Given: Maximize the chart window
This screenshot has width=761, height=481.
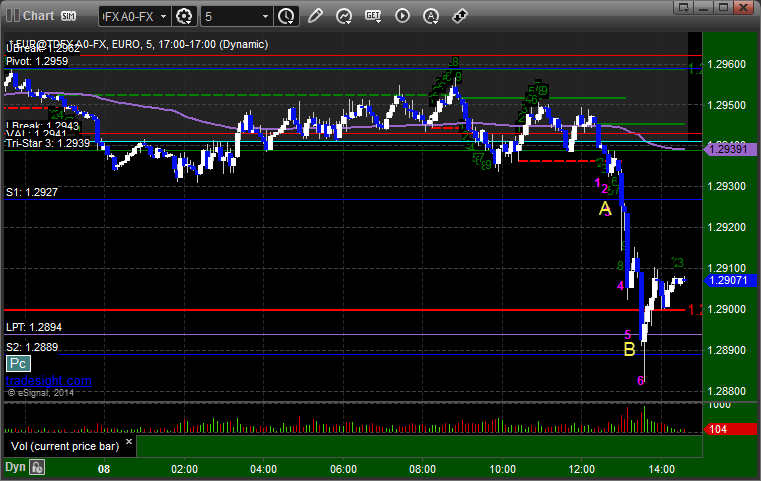Looking at the screenshot, I should click(723, 7).
